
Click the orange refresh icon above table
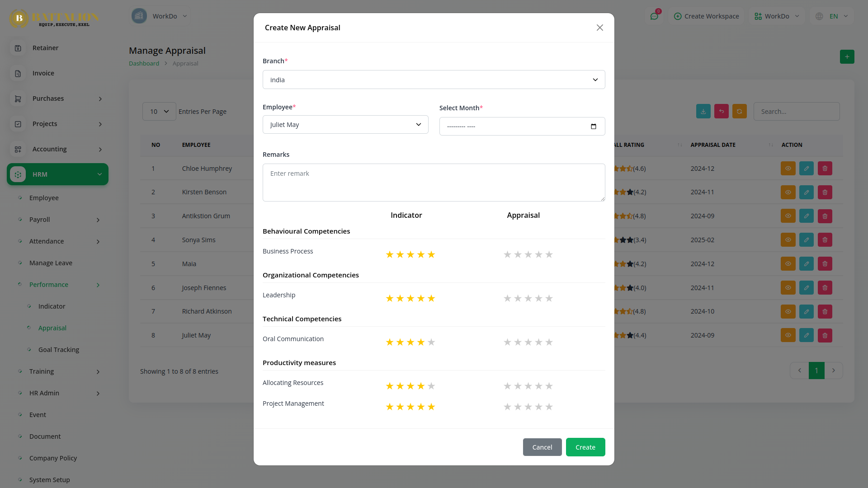739,112
